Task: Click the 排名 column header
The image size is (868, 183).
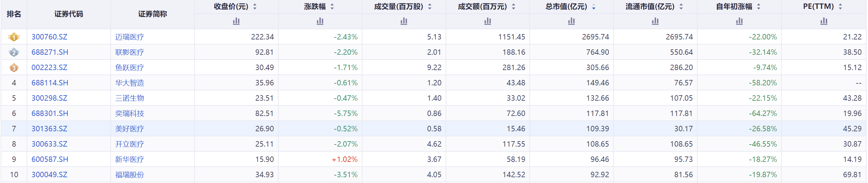Action: click(14, 14)
